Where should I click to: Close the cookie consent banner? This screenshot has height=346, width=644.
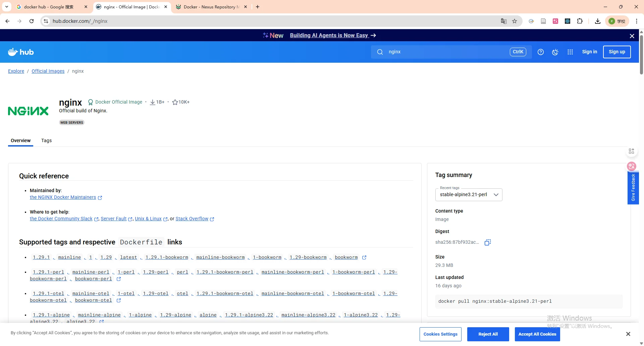point(628,334)
